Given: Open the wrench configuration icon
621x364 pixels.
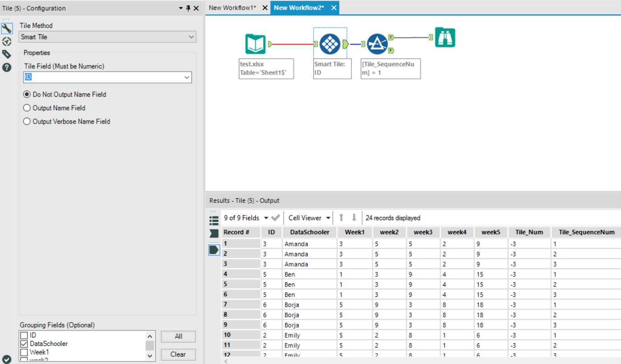Looking at the screenshot, I should tap(7, 28).
